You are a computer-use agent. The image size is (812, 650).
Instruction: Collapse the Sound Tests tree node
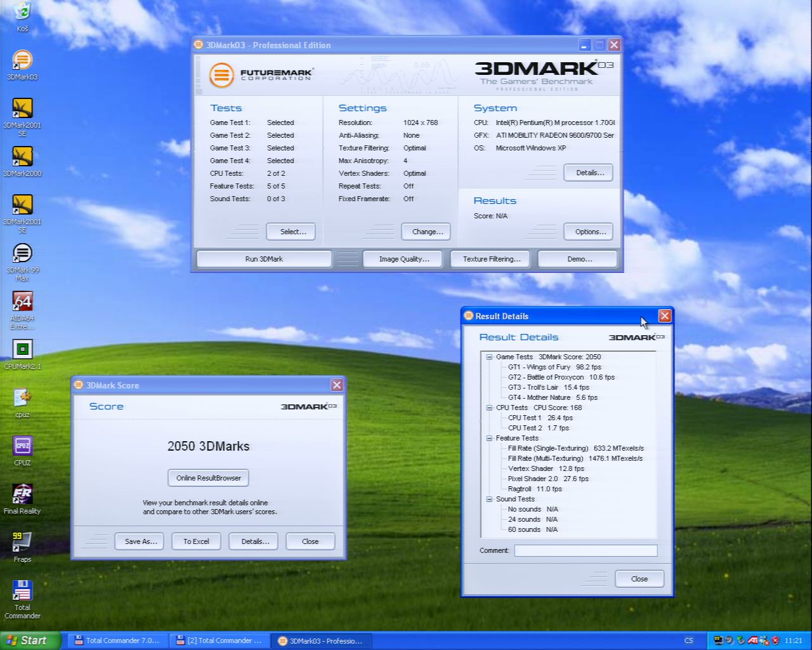[489, 499]
